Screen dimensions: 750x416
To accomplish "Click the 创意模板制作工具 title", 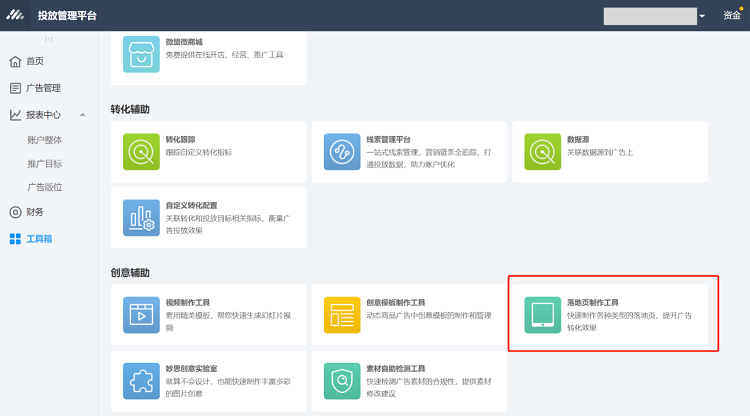I will click(396, 303).
